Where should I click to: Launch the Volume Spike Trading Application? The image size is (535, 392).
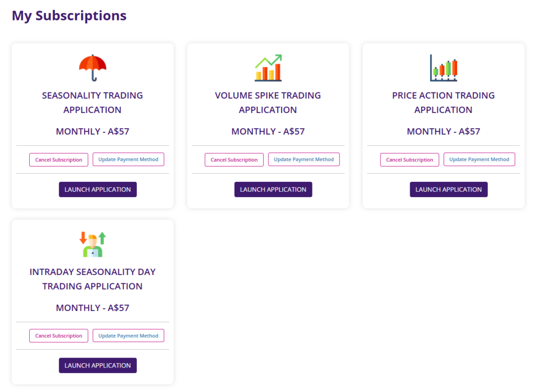click(x=273, y=189)
